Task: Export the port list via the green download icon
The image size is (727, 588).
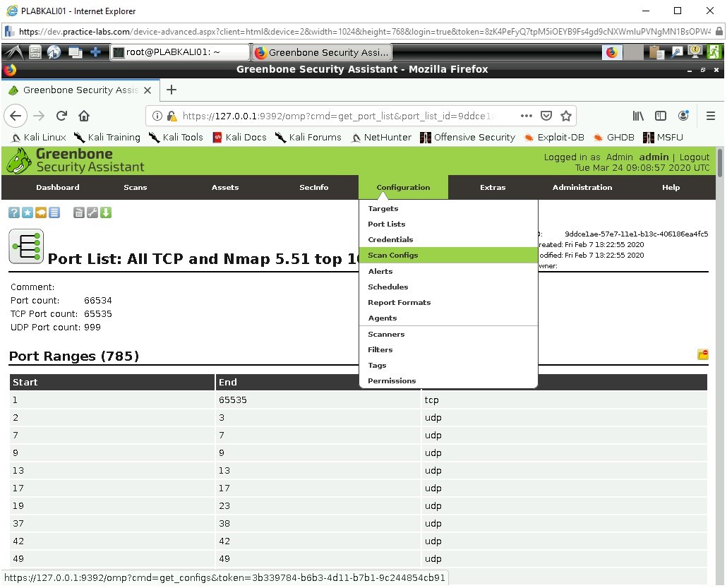Action: [x=107, y=212]
